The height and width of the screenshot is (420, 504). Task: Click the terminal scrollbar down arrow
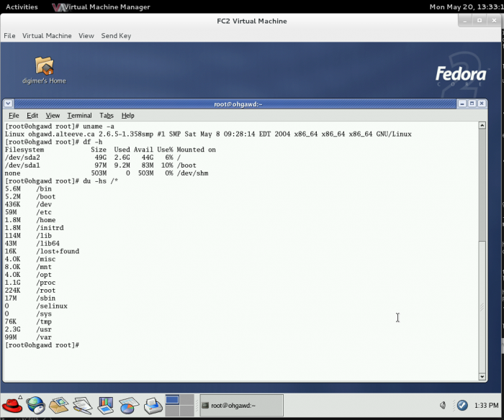click(482, 376)
